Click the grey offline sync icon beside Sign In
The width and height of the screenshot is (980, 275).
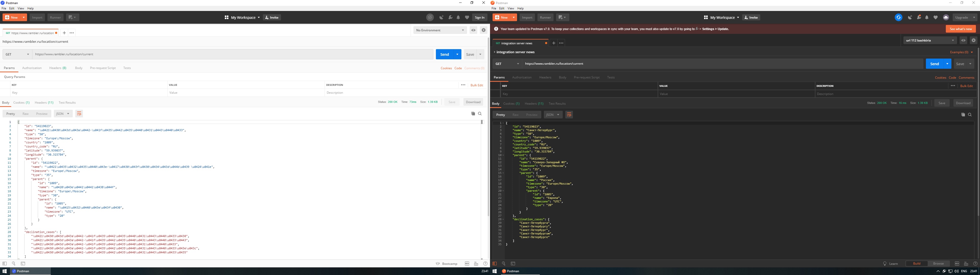click(x=430, y=18)
